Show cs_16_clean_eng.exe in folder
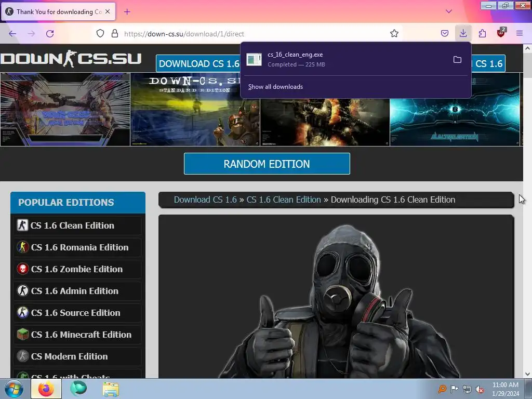The width and height of the screenshot is (532, 399). pos(457,60)
